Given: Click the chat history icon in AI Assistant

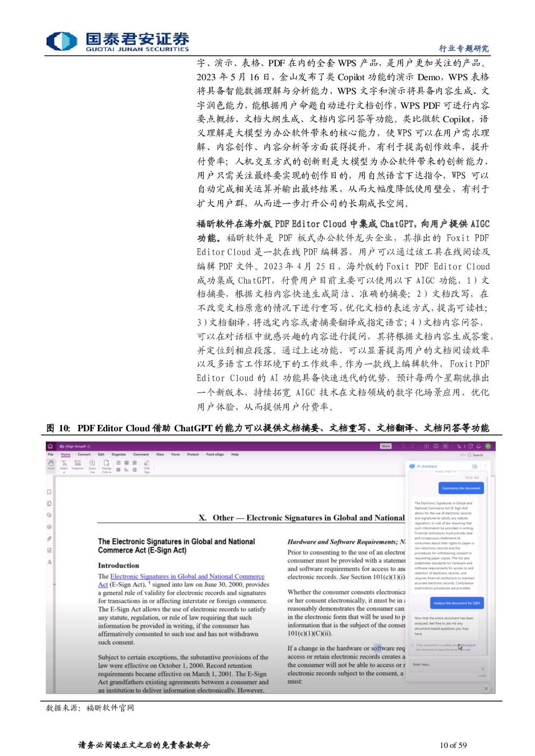Looking at the screenshot, I should point(475,466).
